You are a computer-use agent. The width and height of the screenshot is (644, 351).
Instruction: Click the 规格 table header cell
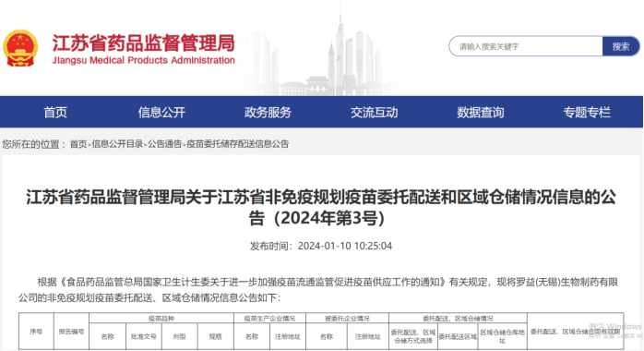[216, 336]
